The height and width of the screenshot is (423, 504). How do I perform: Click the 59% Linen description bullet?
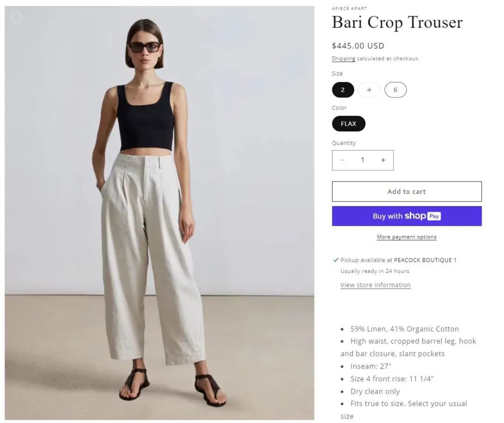[x=404, y=329]
